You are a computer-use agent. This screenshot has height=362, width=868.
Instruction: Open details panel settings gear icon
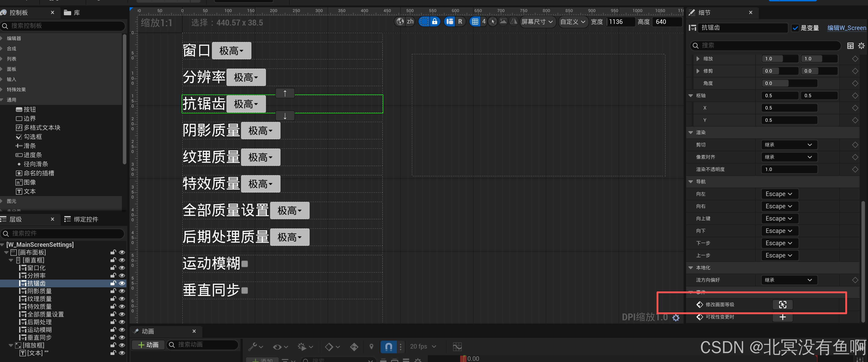point(861,46)
